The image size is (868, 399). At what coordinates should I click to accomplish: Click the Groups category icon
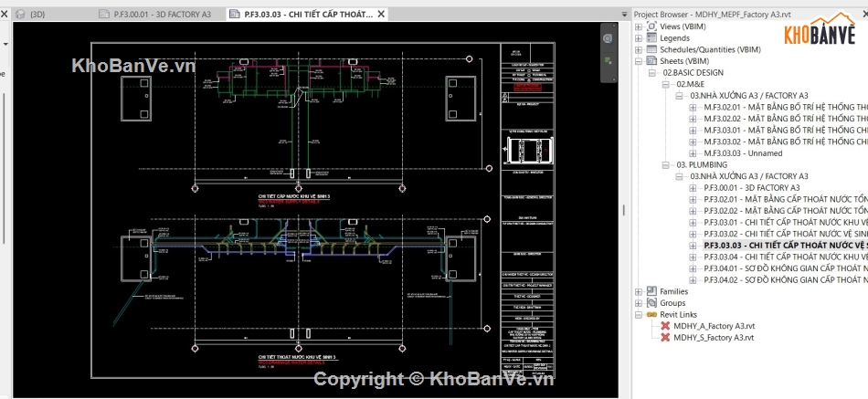[651, 303]
